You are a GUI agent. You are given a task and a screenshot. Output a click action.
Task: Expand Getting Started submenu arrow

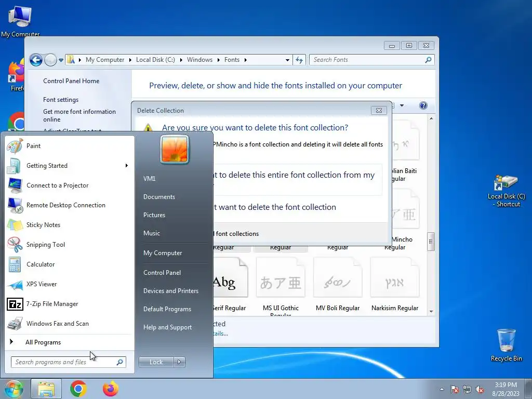click(x=127, y=166)
